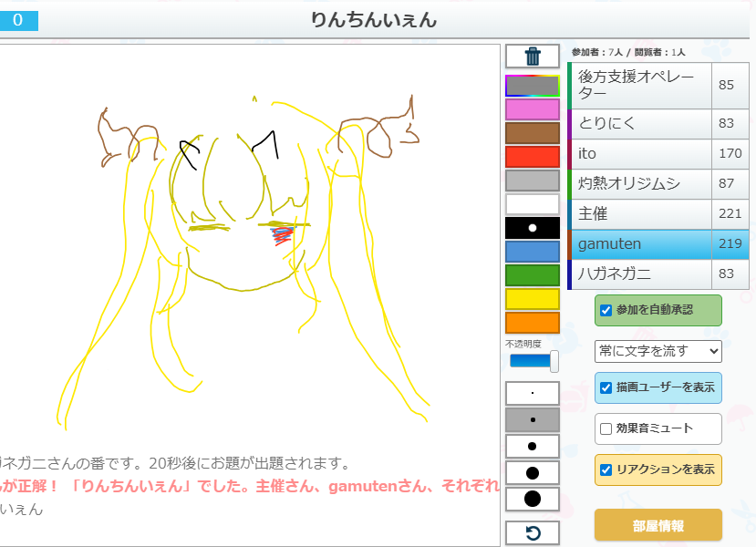Uncheck 描画ユーザーを表示 option
Image resolution: width=756 pixels, height=547 pixels.
coord(606,387)
